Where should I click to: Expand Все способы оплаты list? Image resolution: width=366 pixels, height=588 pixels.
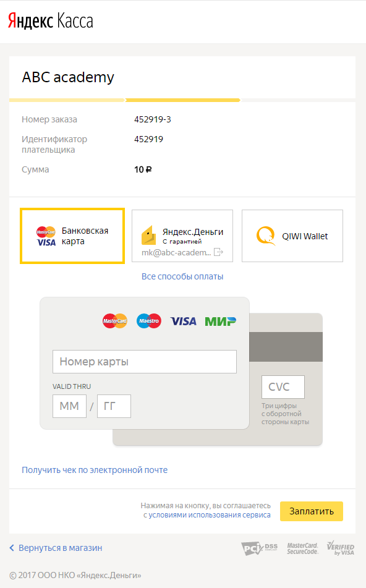coord(182,276)
